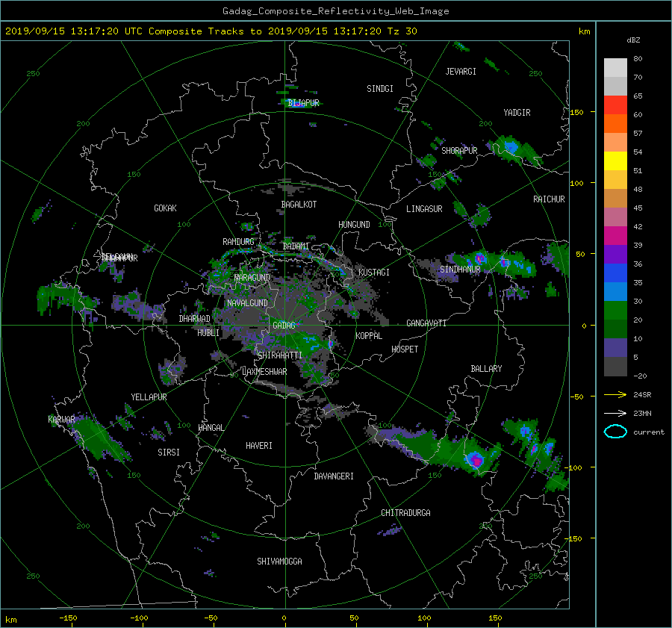Click the DHARWAD label on the map
Screen dimensions: 672x628
point(194,319)
